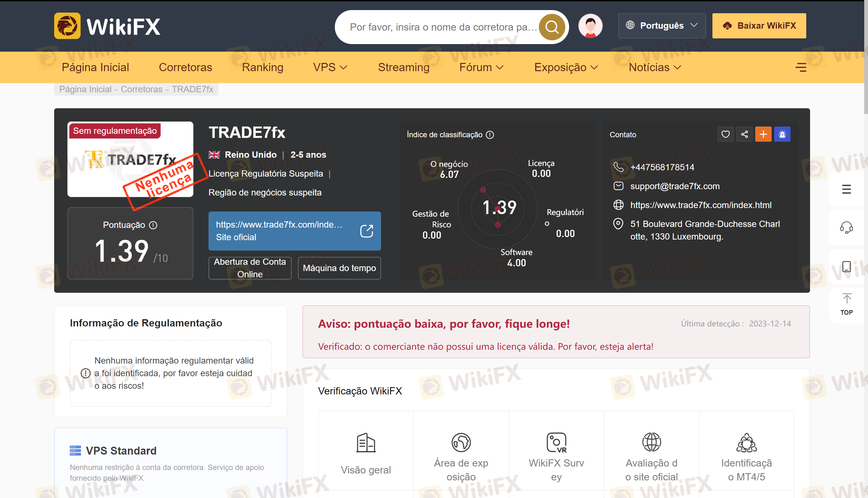Click the Baixar WikiFX button
Image resolution: width=868 pixels, height=498 pixels.
[759, 25]
